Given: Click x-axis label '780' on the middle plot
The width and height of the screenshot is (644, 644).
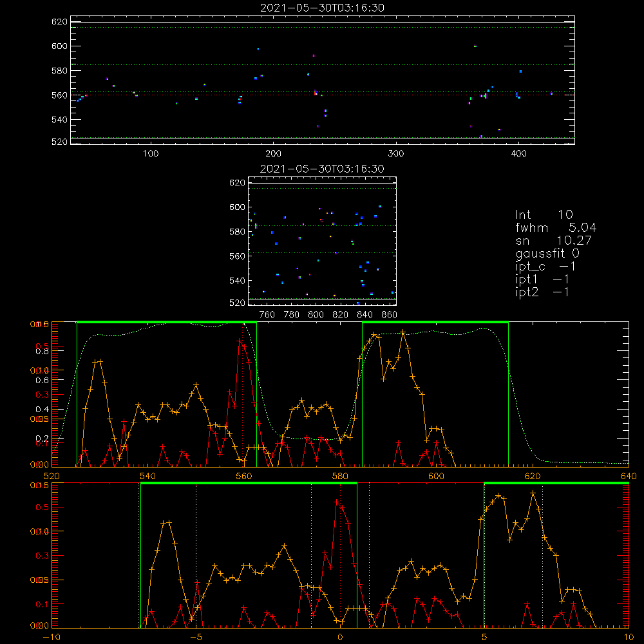Looking at the screenshot, I should pyautogui.click(x=292, y=315).
